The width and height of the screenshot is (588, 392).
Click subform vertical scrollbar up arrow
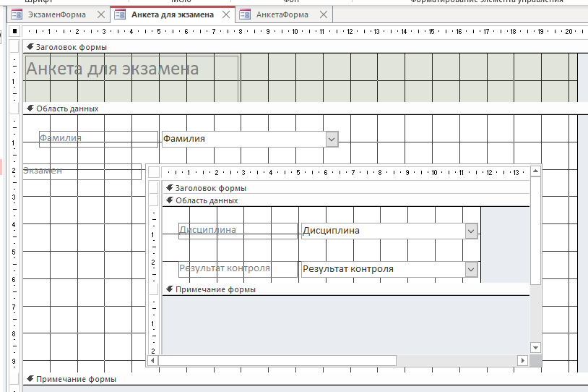click(535, 171)
